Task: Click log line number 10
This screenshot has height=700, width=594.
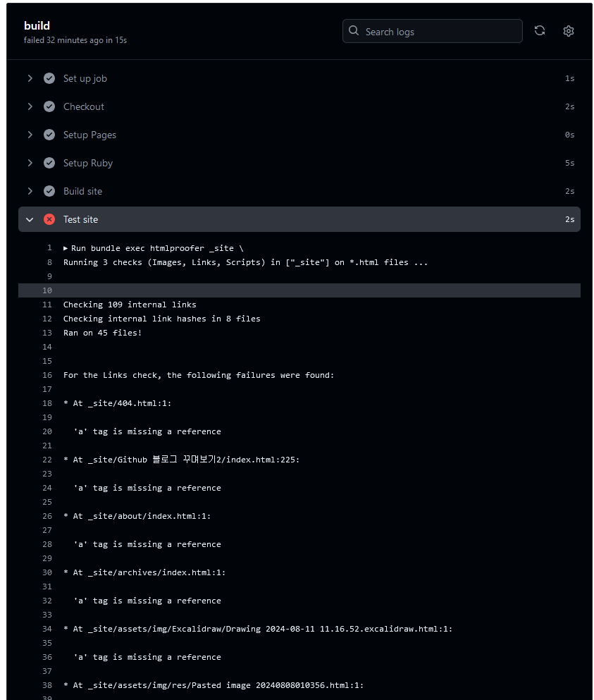Action: tap(47, 290)
